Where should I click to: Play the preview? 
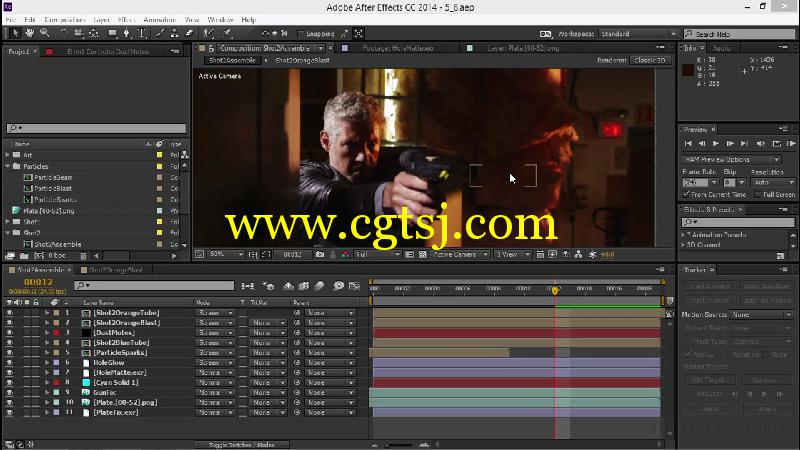[715, 144]
